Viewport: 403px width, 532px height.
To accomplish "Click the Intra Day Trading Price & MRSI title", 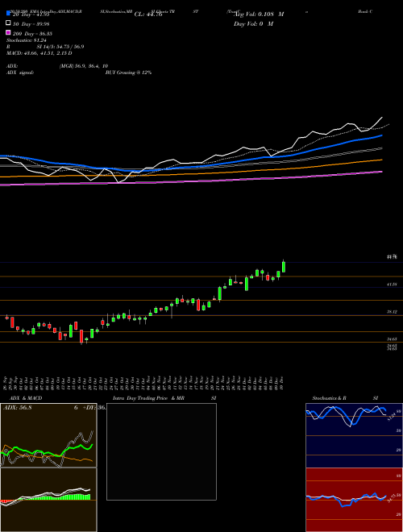I will pyautogui.click(x=164, y=398).
